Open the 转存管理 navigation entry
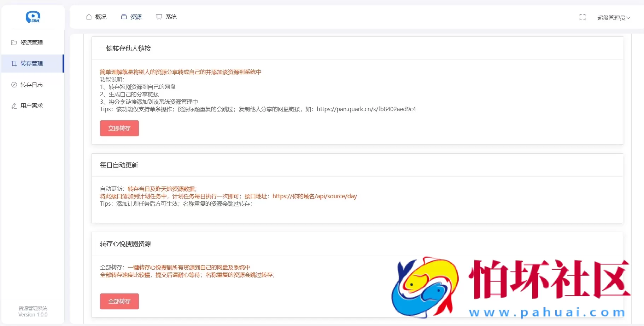The height and width of the screenshot is (326, 644). [31, 63]
